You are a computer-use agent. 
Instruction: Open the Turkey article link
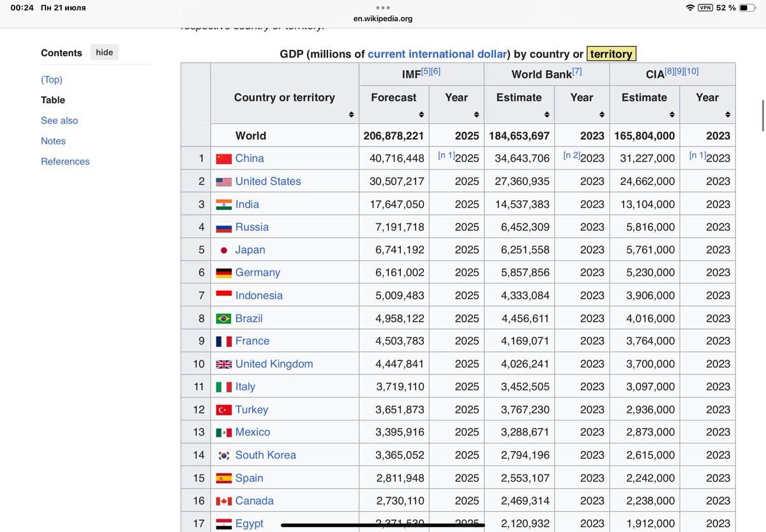click(x=252, y=410)
